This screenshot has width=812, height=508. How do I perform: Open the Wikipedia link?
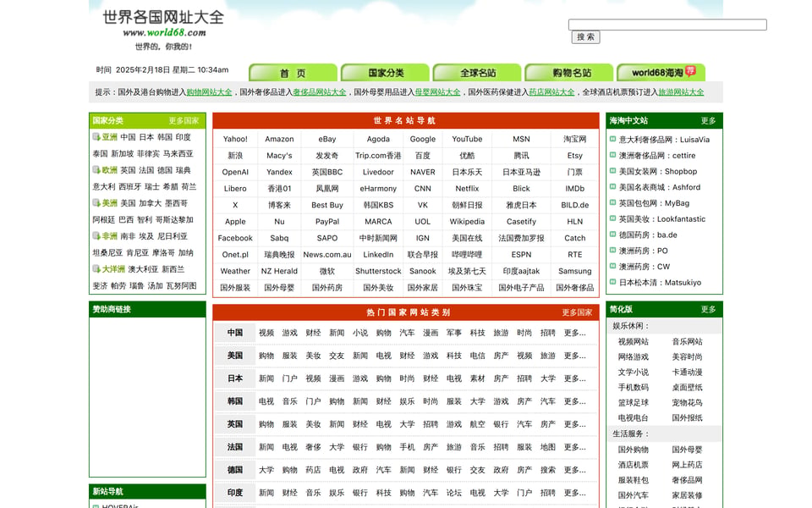pyautogui.click(x=467, y=221)
